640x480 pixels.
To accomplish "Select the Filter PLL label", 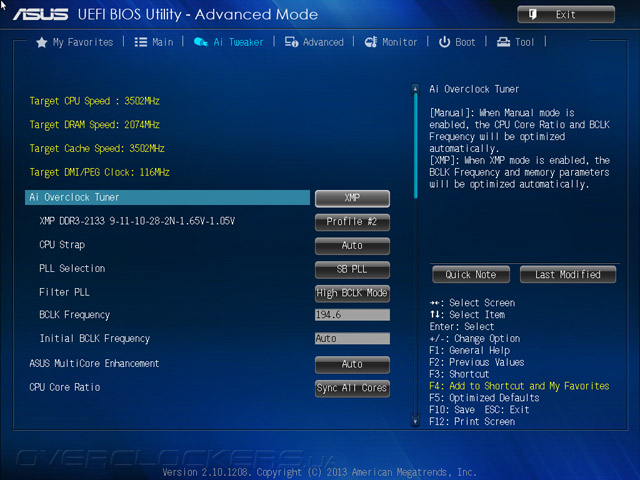I will [64, 292].
